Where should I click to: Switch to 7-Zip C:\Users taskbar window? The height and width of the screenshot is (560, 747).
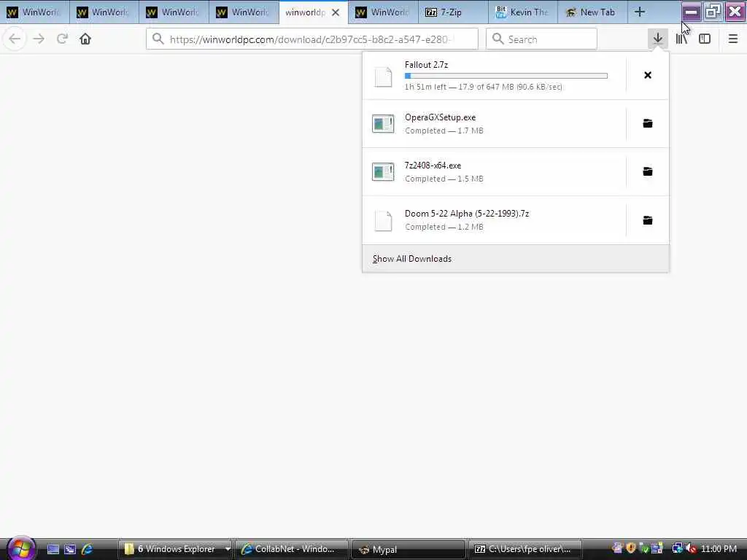(525, 549)
